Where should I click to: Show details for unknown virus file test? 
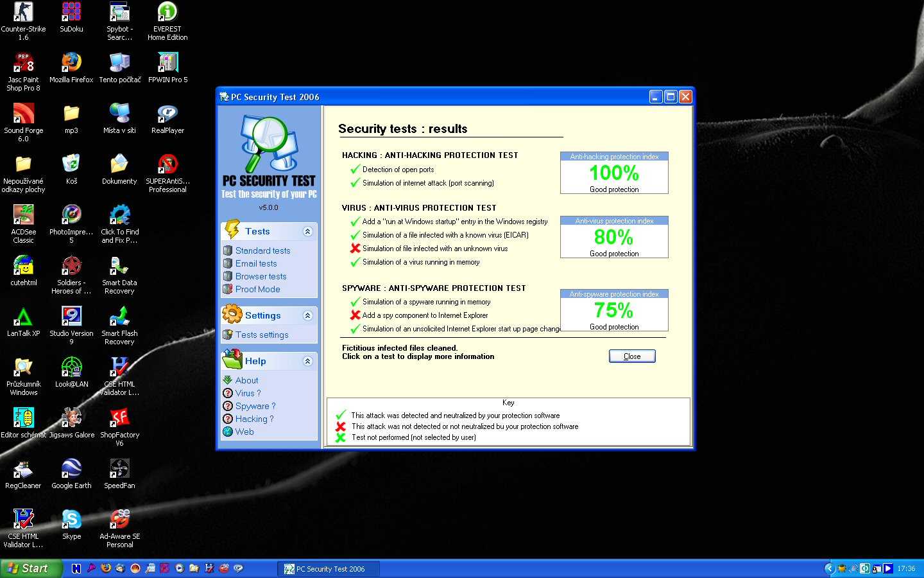click(x=435, y=249)
